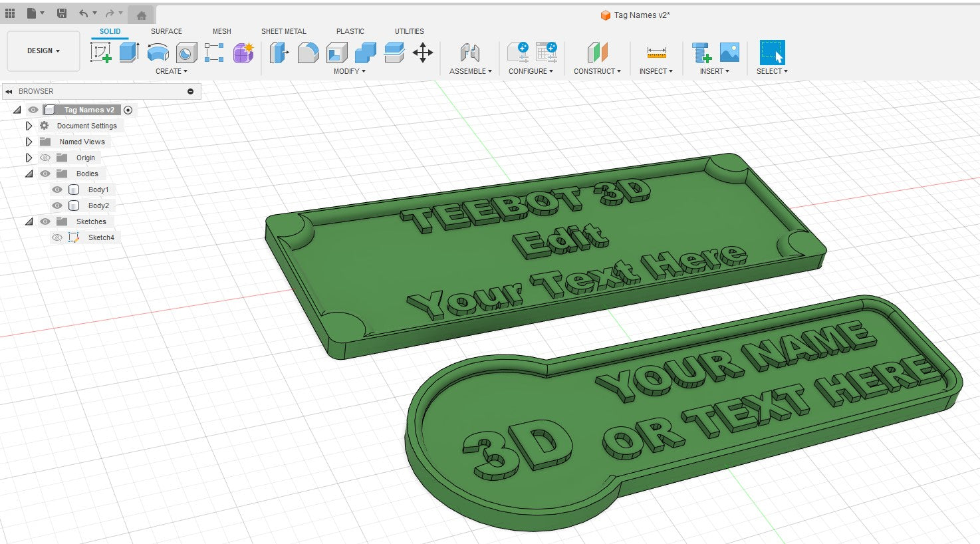Select the Move/Copy arrows tool
Image resolution: width=980 pixels, height=544 pixels.
coord(423,53)
